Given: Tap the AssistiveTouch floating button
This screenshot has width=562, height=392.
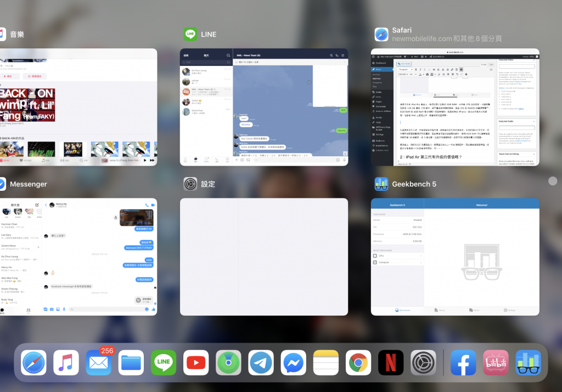Looking at the screenshot, I should (x=553, y=181).
